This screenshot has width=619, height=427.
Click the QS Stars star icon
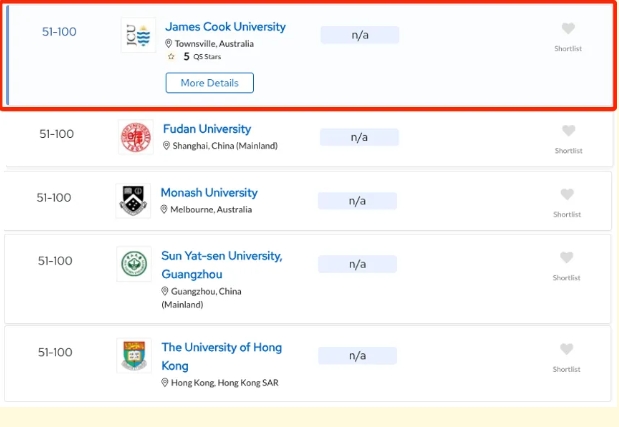click(171, 57)
